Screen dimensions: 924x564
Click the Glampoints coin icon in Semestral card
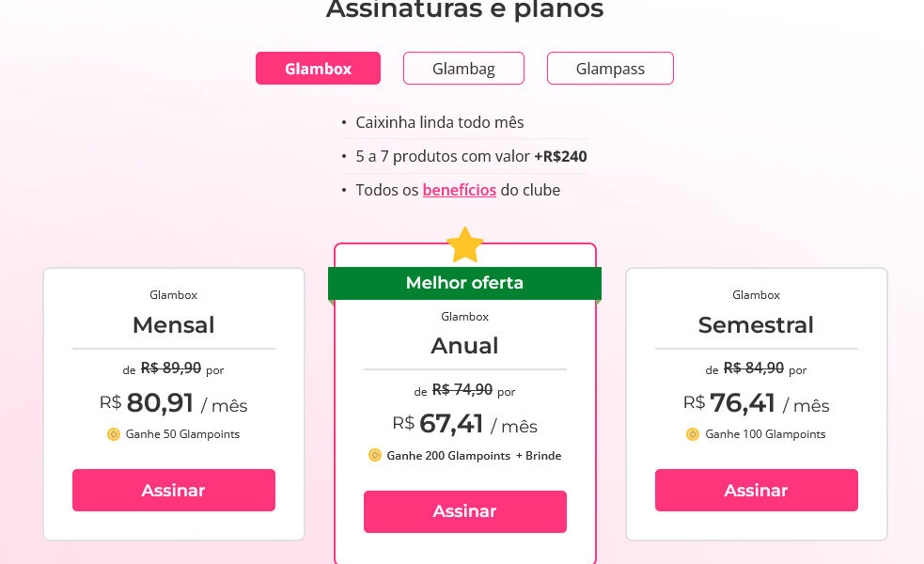pos(693,434)
